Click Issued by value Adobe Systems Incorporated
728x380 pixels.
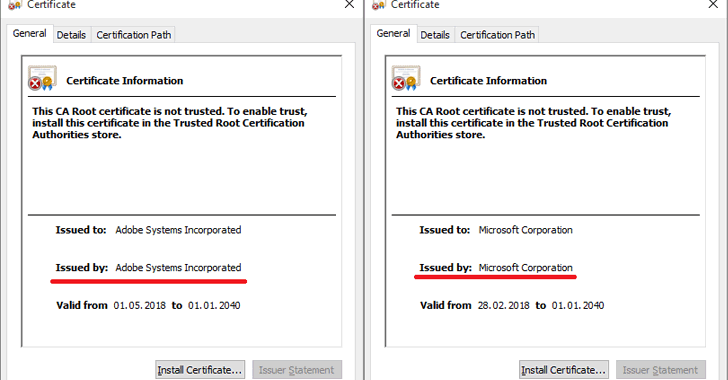pyautogui.click(x=178, y=268)
